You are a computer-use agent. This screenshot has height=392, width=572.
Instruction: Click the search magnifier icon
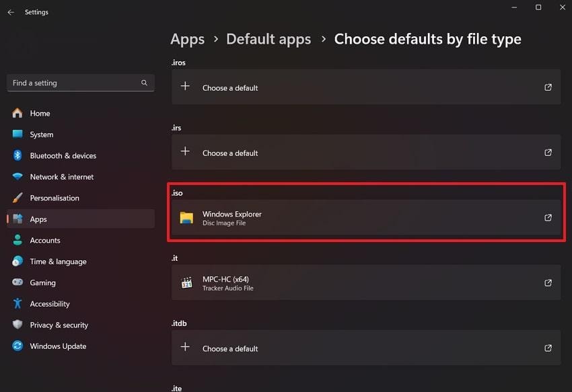click(x=144, y=83)
